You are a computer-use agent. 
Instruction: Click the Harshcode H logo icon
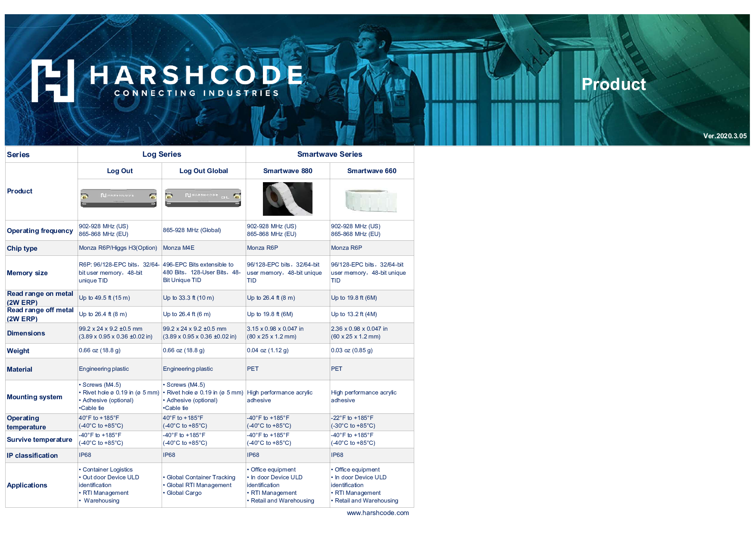[53, 81]
